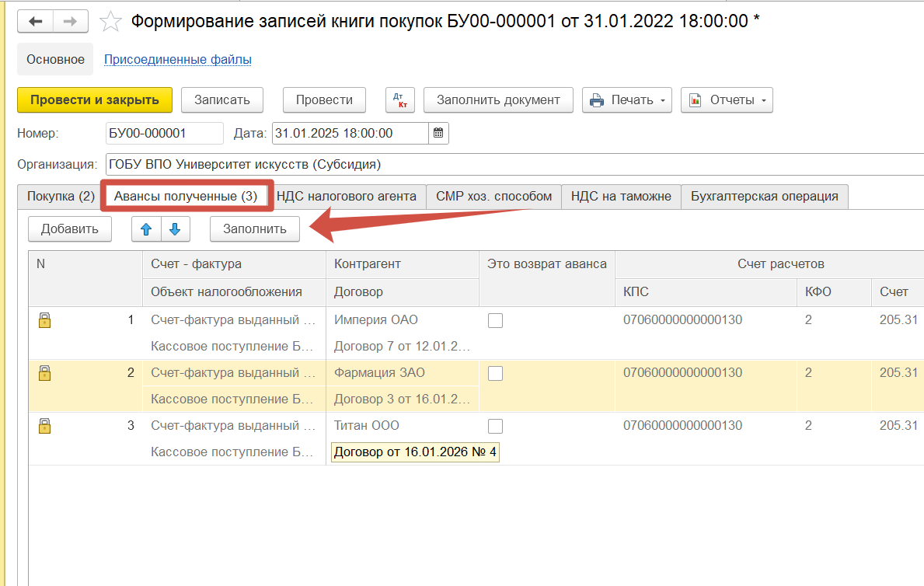This screenshot has width=924, height=586.
Task: Open the Печать dropdown menu
Action: (627, 100)
